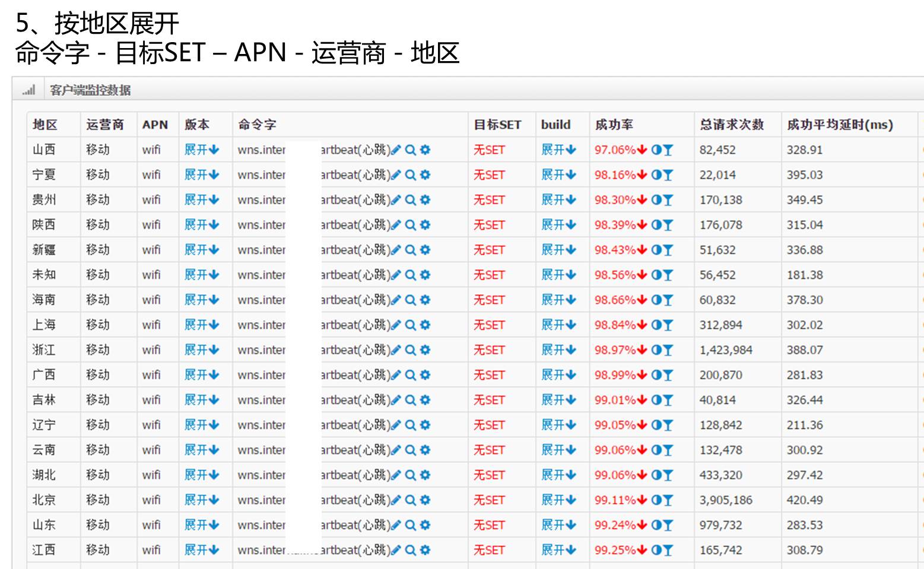Click the 无SET link in 浙江 row

pos(489,350)
